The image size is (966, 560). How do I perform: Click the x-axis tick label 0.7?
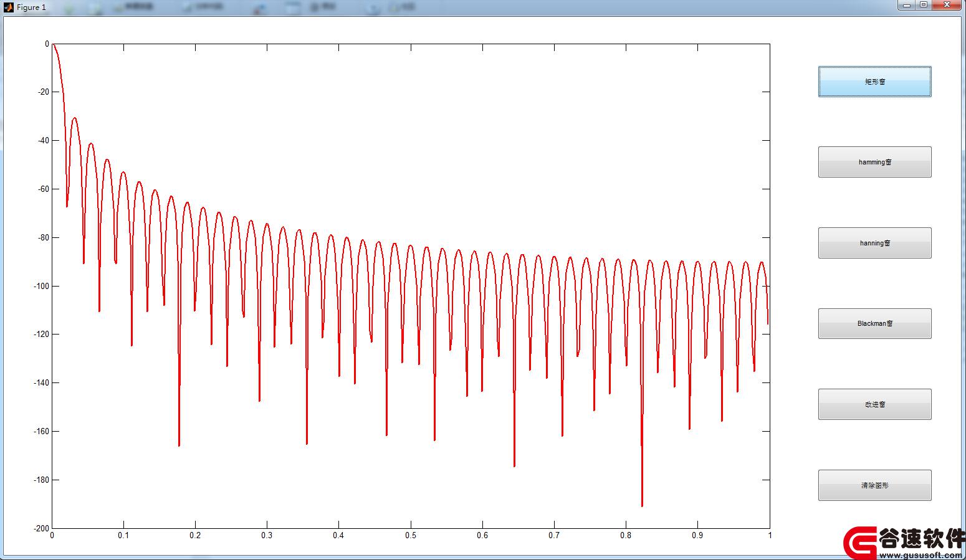point(554,536)
